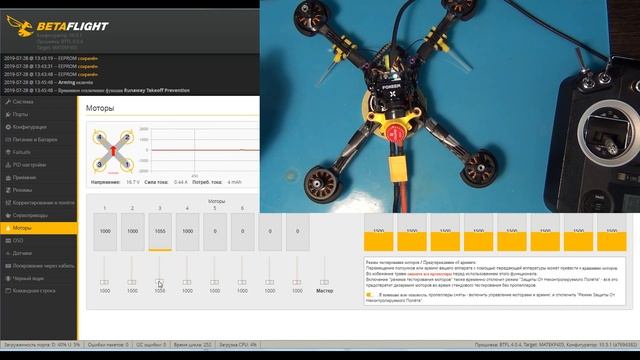Click motor 6 slider handle
This screenshot has height=360, width=640.
tap(242, 282)
